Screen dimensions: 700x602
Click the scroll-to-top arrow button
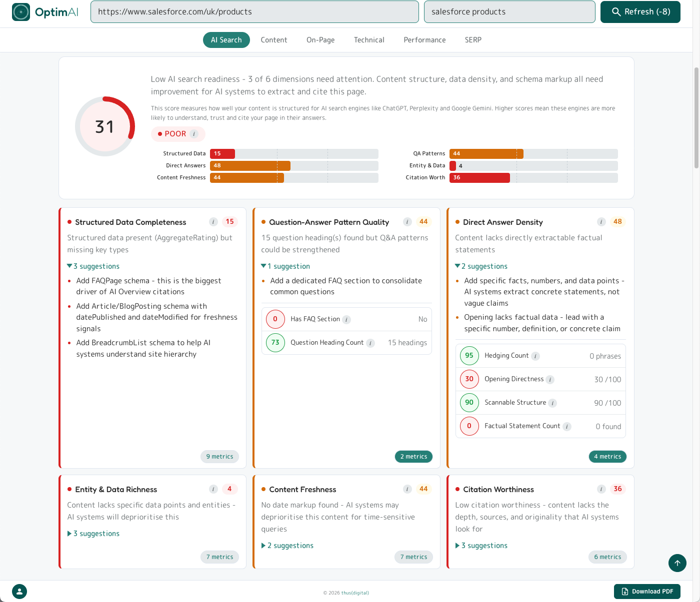coord(677,563)
